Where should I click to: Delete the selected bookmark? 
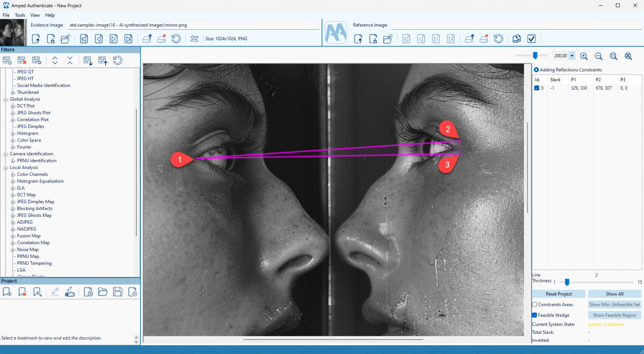pyautogui.click(x=22, y=292)
